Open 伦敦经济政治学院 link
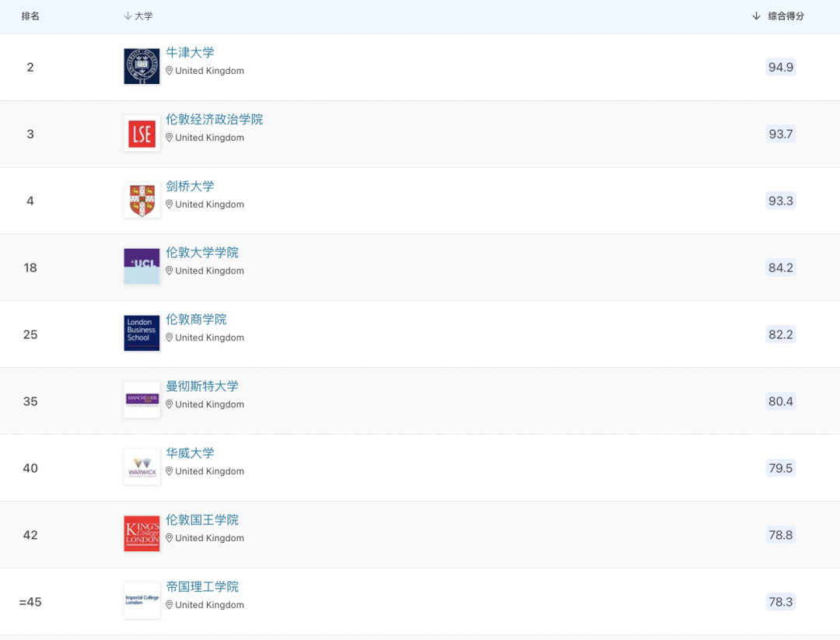Screen dimensions: 840x640 point(215,120)
